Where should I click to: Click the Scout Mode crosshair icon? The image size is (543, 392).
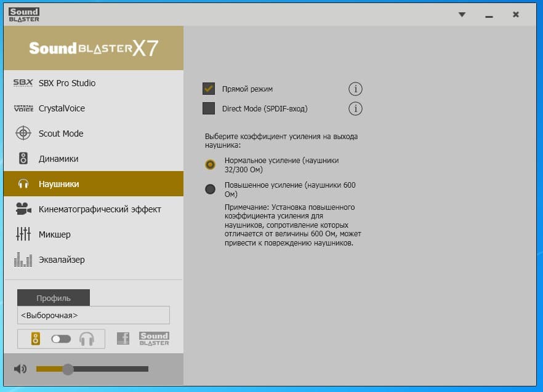23,134
